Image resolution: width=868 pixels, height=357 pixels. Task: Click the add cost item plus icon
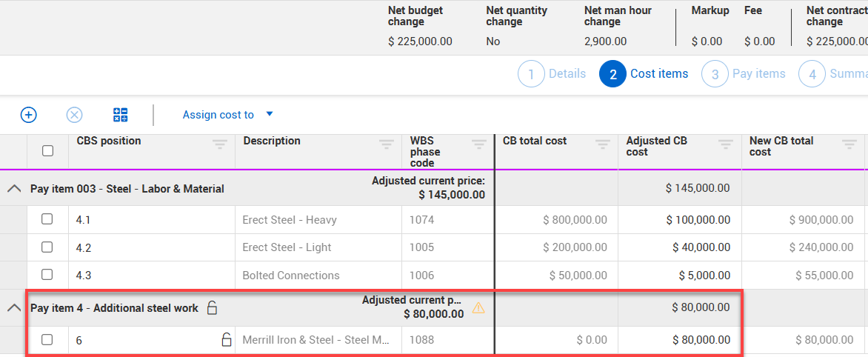28,115
